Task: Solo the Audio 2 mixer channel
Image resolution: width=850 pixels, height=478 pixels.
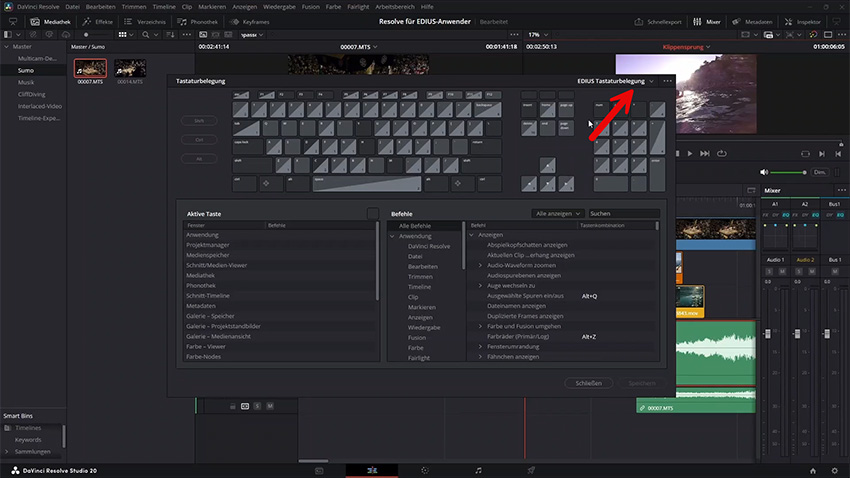Action: (799, 271)
